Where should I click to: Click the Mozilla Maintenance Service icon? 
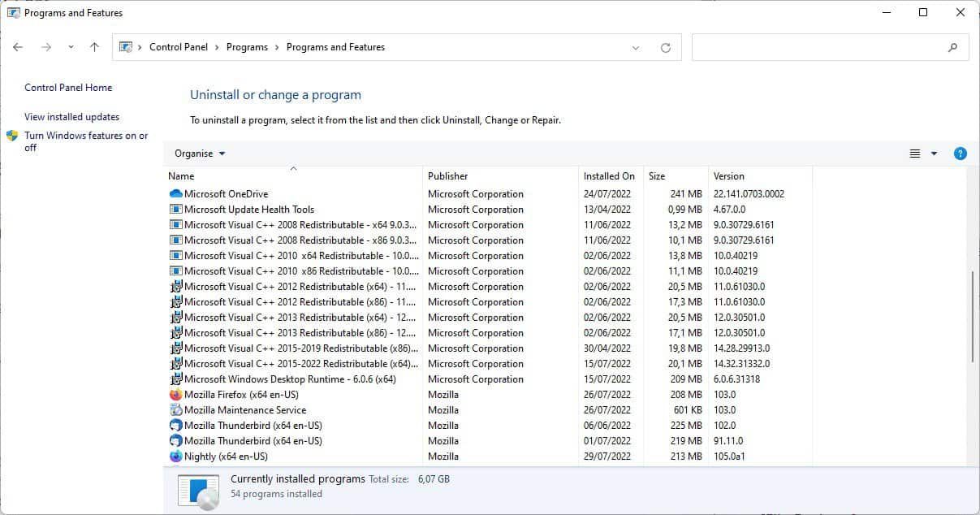pos(176,410)
